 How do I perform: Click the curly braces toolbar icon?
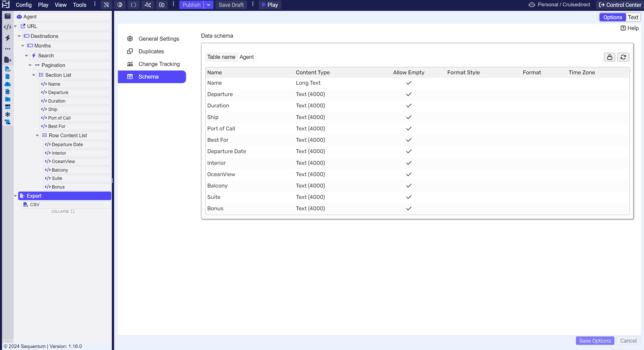tap(134, 5)
